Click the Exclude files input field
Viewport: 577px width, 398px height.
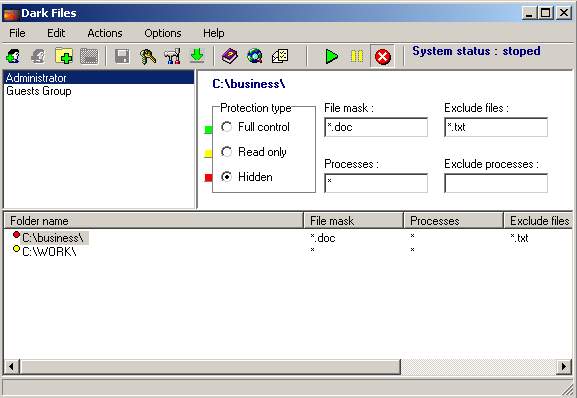pos(496,127)
